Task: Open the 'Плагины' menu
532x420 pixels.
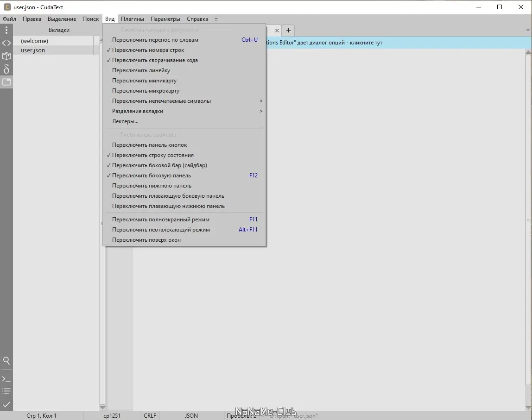Action: (132, 19)
